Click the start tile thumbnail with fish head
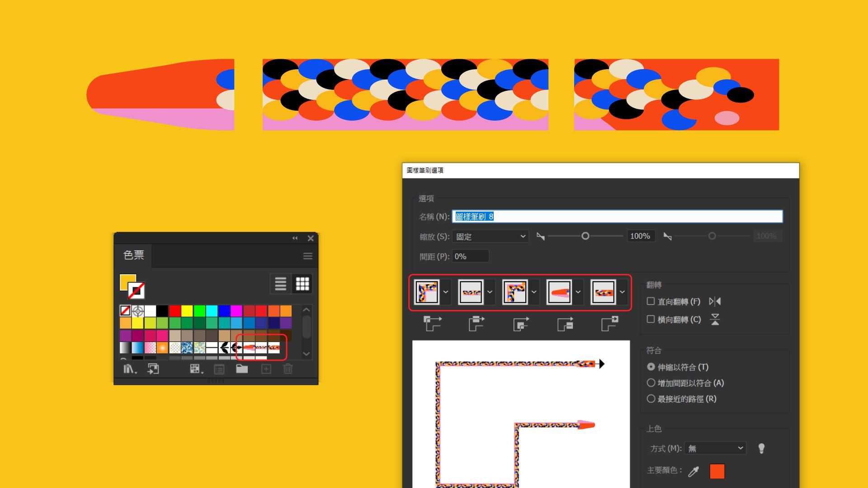The image size is (868, 488). click(559, 292)
